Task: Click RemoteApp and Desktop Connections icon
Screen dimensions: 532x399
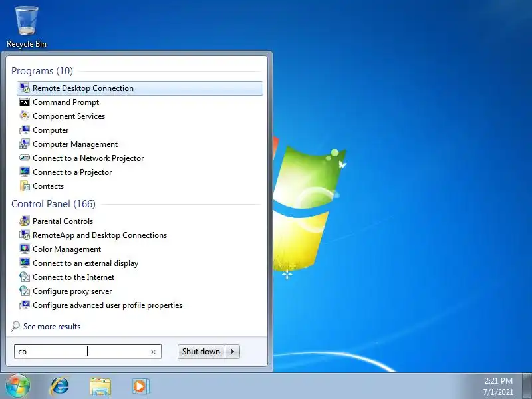Action: [25, 235]
